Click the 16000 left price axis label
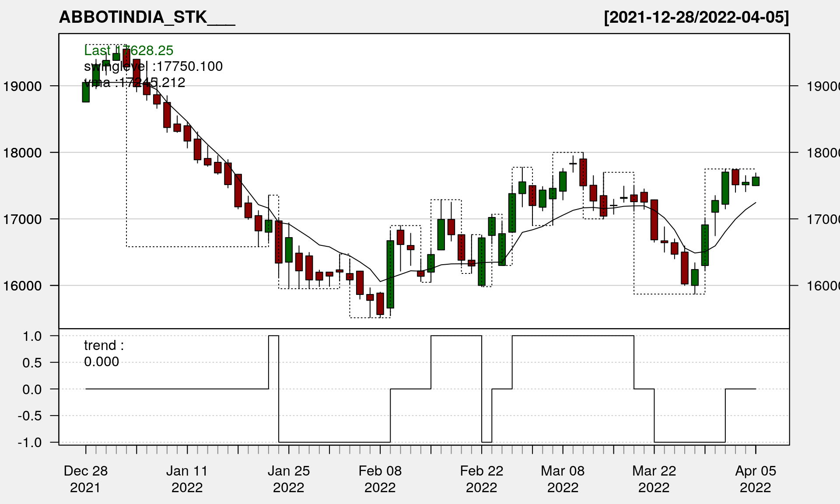The width and height of the screenshot is (840, 504). [23, 286]
